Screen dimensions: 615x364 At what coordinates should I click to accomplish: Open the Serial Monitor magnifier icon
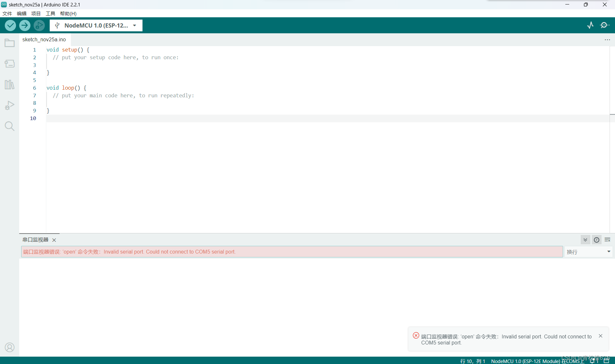click(x=604, y=25)
